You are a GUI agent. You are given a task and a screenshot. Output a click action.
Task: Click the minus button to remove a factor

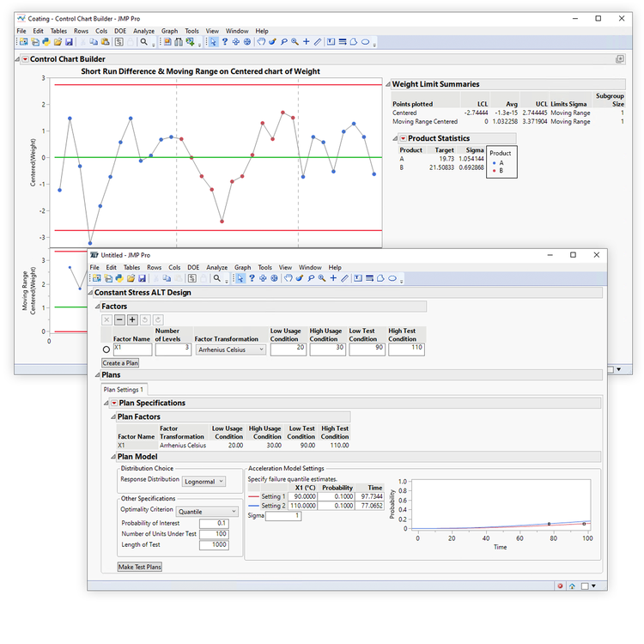click(x=119, y=319)
